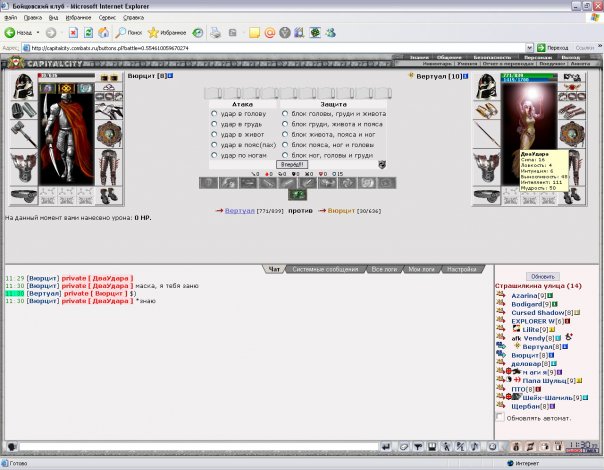Viewport: 604px width, 470px height.
Task: Switch to 'Мои логи' tab
Action: click(x=421, y=269)
